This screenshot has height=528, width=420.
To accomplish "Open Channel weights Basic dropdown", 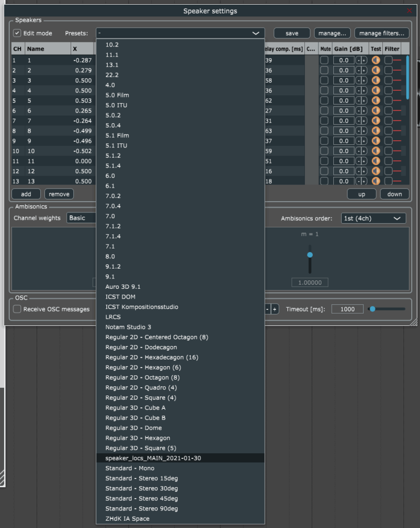I will coord(82,218).
